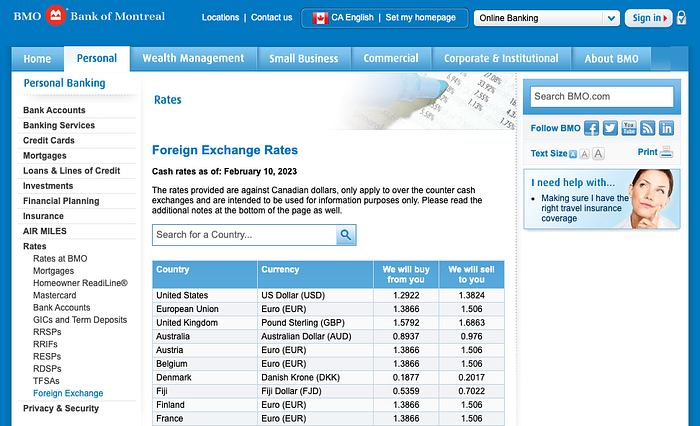Open BMO's Twitter page icon

pos(610,128)
